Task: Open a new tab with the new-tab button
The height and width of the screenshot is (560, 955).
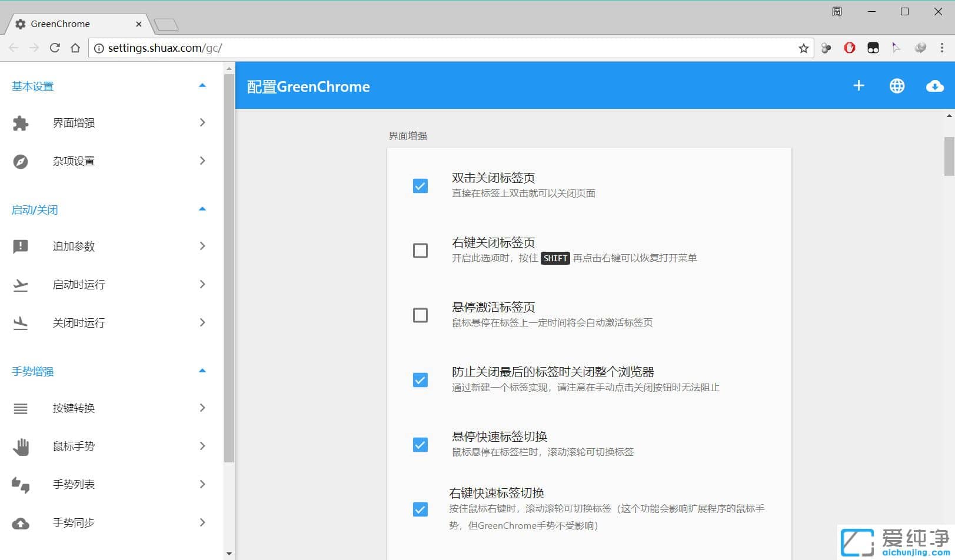Action: [x=166, y=25]
